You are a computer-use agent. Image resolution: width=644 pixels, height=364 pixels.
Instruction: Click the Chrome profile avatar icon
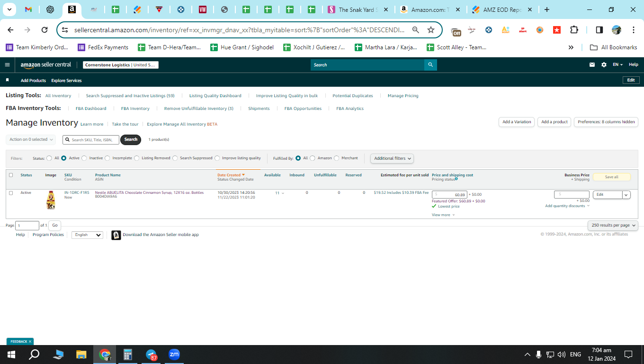point(617,30)
